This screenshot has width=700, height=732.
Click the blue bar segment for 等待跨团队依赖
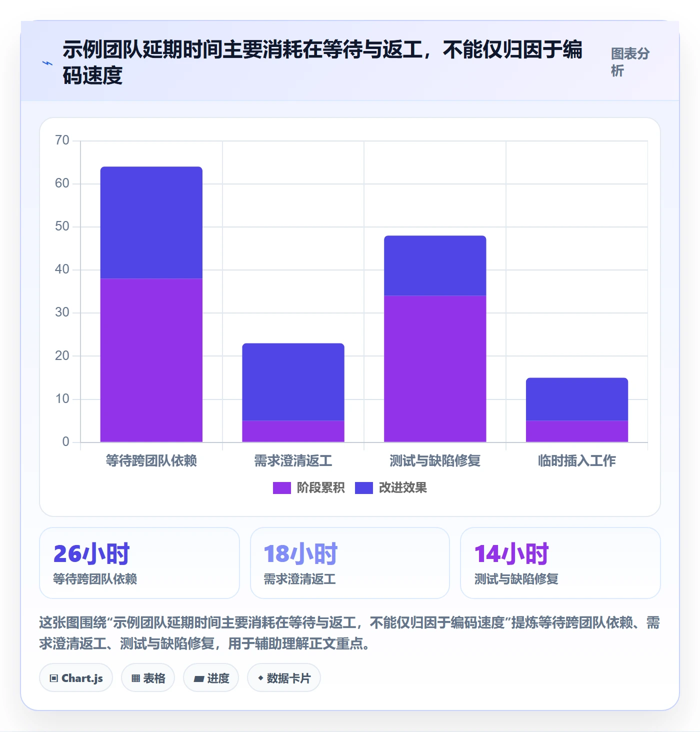point(151,223)
